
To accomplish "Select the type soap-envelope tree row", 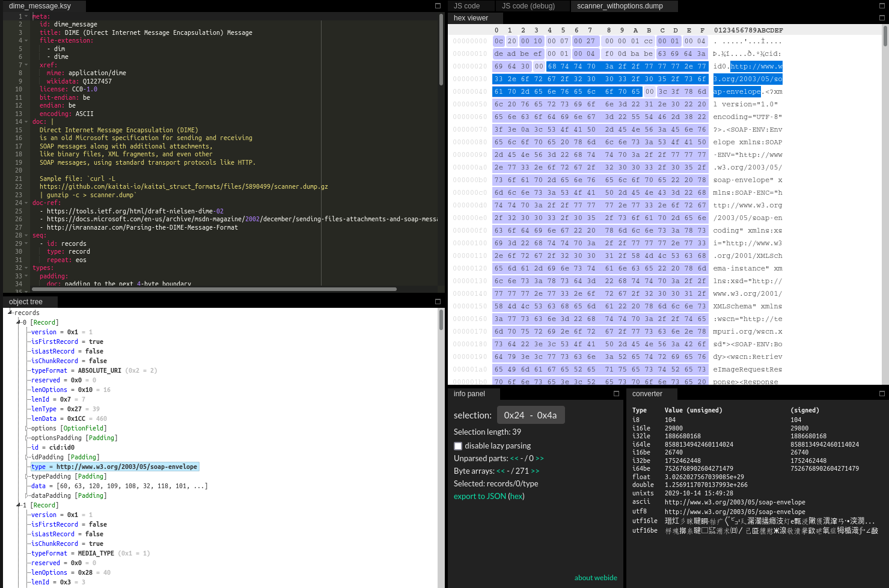I will coord(114,467).
